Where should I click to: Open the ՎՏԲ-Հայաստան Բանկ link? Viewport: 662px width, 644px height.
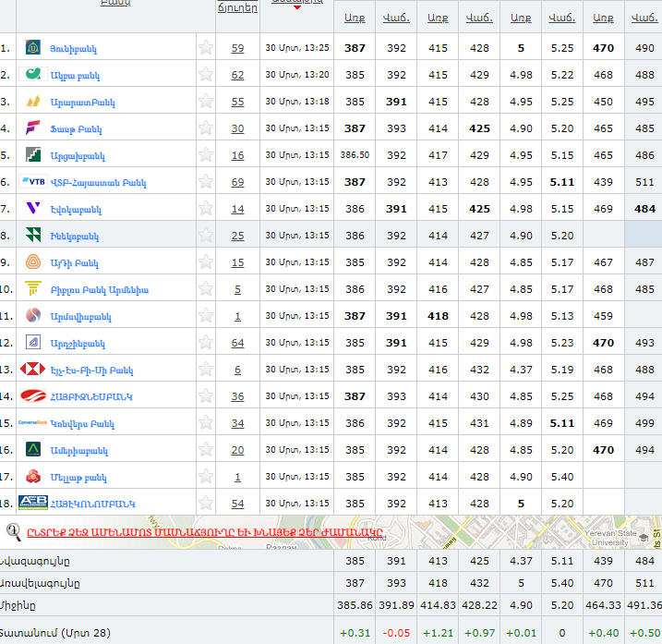click(x=99, y=183)
